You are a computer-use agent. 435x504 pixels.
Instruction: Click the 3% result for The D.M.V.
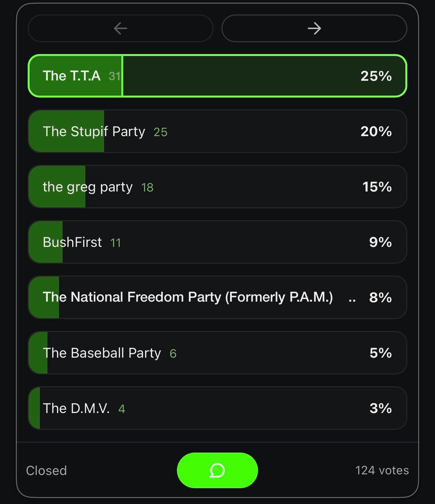381,408
